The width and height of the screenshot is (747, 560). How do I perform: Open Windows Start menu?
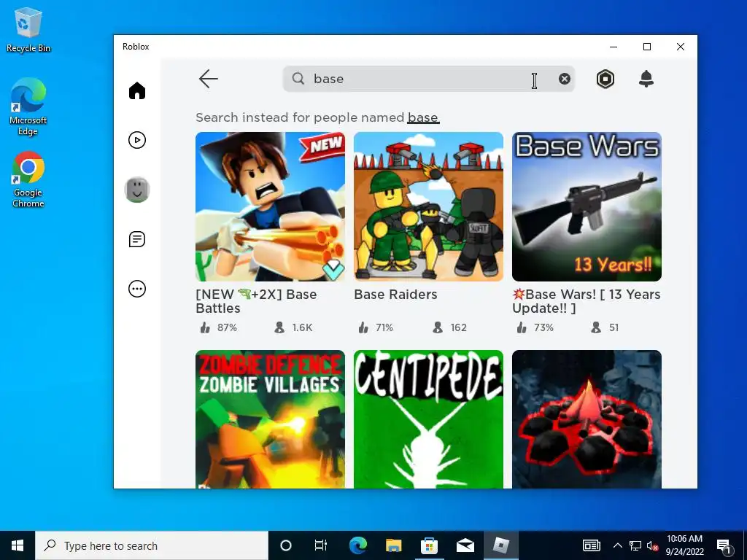coord(18,545)
